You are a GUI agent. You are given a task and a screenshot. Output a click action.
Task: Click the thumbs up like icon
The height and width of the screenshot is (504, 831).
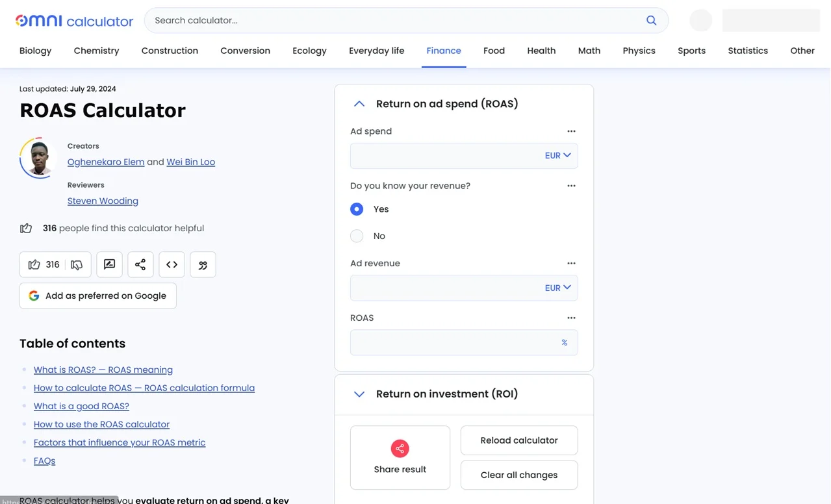point(34,264)
